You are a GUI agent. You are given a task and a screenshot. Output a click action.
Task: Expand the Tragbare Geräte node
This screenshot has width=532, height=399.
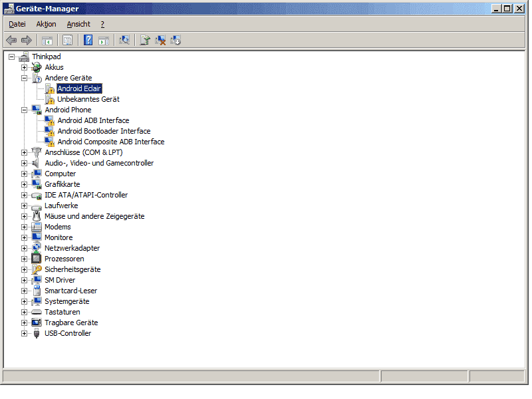24,323
